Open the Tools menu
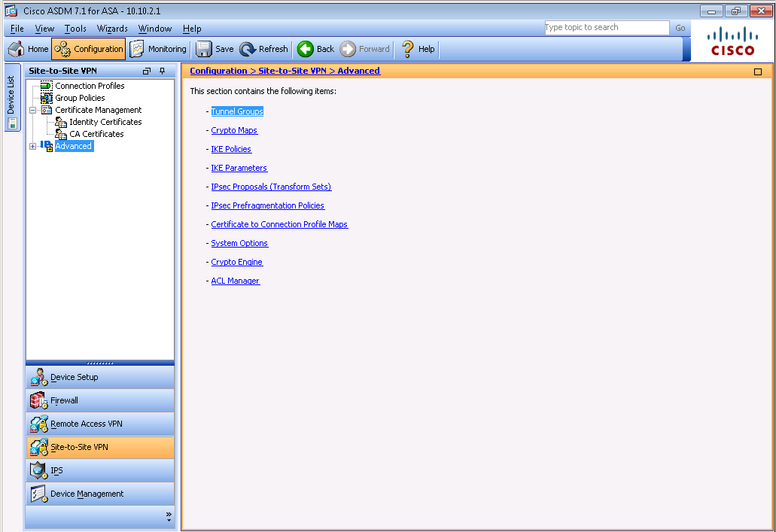The height and width of the screenshot is (532, 776). pos(75,29)
